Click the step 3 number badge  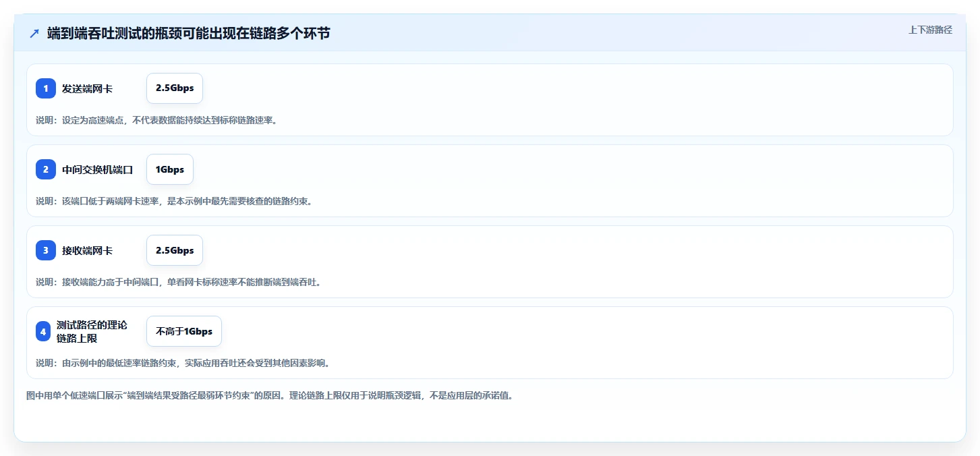coord(46,250)
